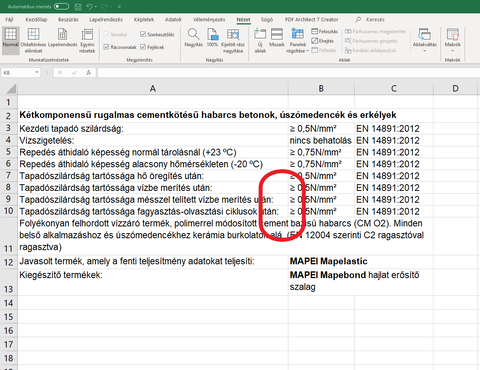Customize Quick Access Toolbar dropdown
Image resolution: width=480 pixels, height=370 pixels.
click(119, 6)
